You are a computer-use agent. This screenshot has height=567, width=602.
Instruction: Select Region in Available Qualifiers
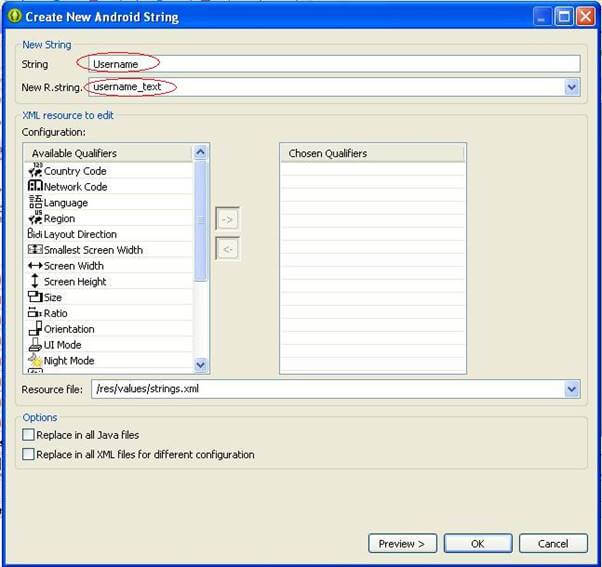(x=108, y=218)
